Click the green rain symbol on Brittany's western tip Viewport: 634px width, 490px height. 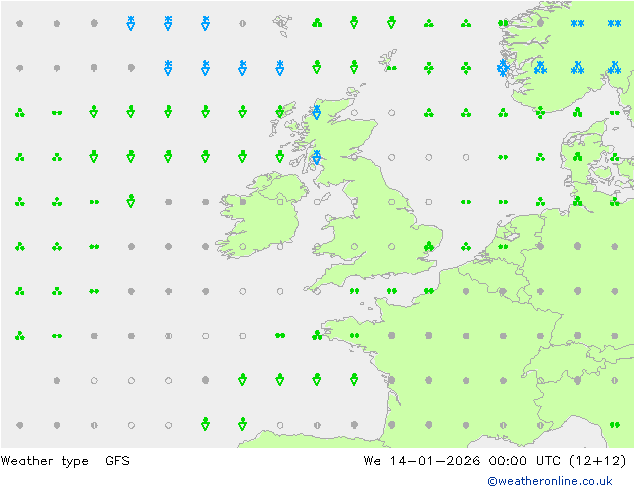pyautogui.click(x=317, y=335)
